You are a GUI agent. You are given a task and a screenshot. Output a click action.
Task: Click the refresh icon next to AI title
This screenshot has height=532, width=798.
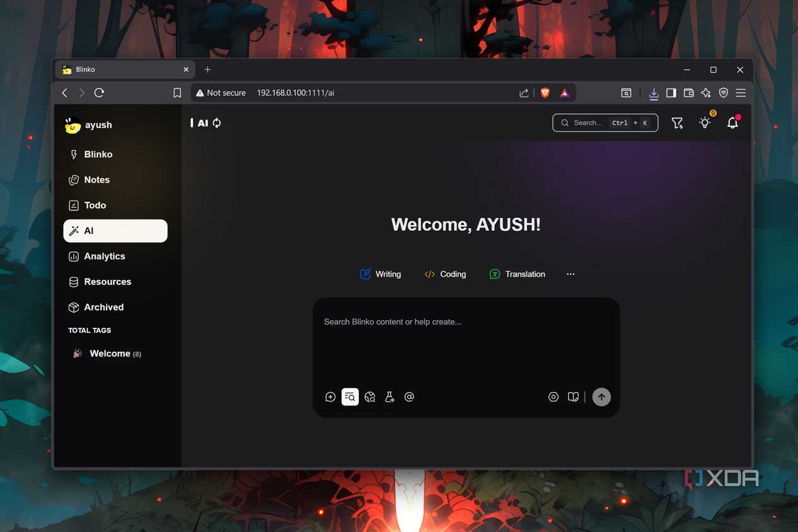coord(217,123)
